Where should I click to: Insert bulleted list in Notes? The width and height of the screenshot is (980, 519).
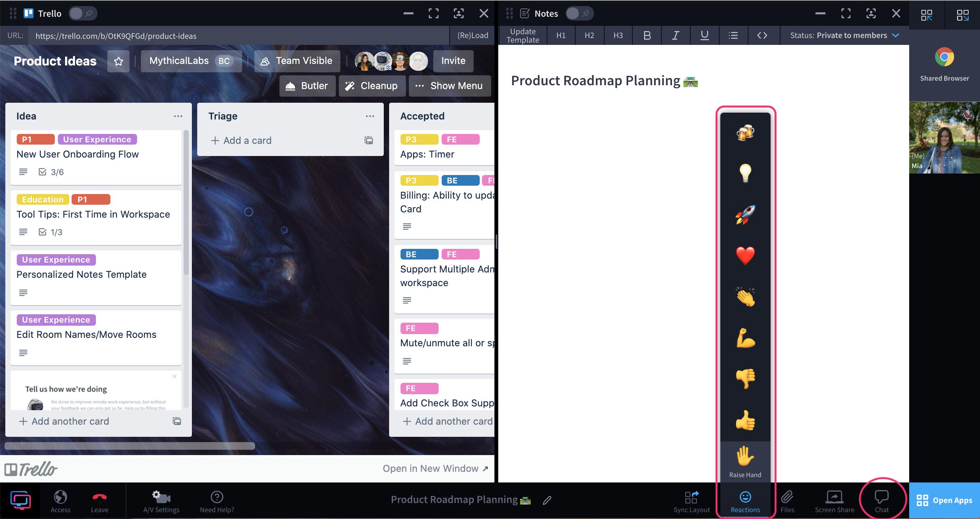click(733, 35)
